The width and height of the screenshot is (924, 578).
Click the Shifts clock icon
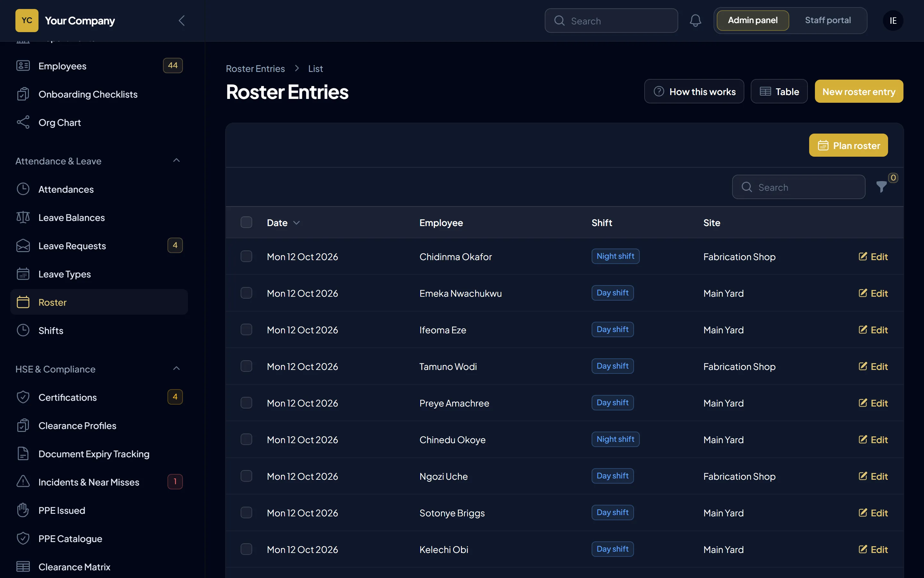point(23,330)
